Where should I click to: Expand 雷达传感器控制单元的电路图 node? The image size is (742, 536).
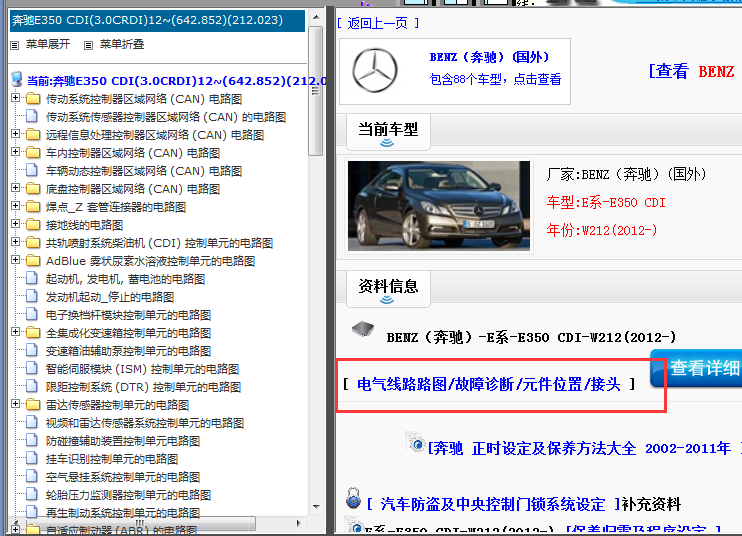16,404
